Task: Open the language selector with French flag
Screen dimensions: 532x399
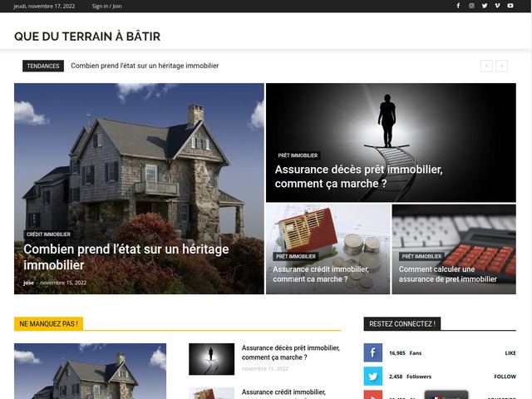Action: point(446,396)
